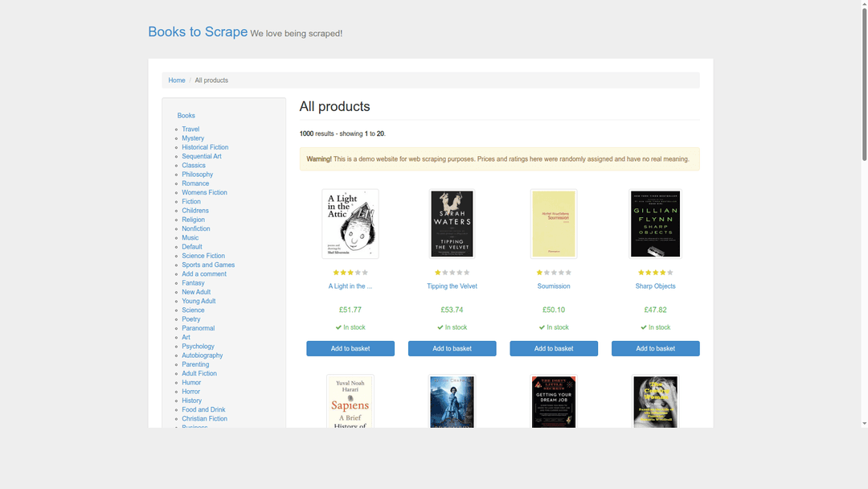Browse the Parenting category

click(195, 364)
